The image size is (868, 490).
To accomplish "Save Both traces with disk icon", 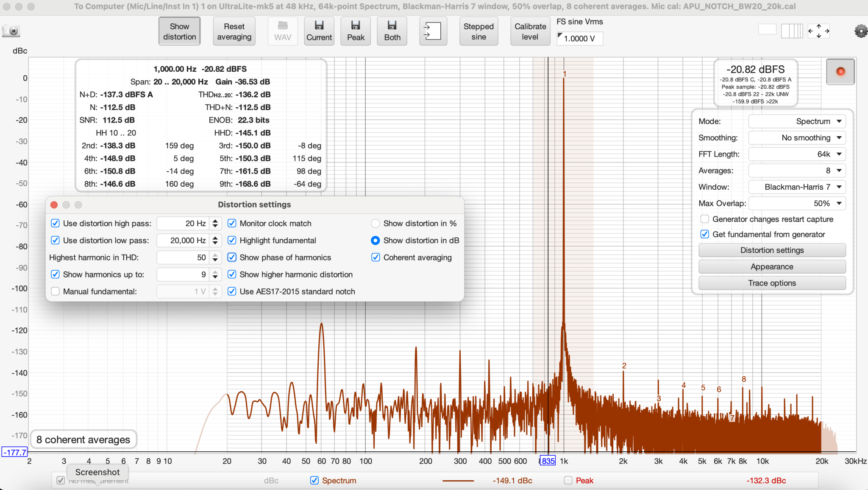I will click(x=392, y=31).
